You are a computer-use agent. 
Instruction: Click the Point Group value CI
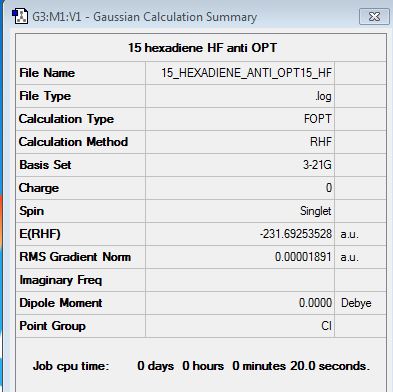[326, 326]
